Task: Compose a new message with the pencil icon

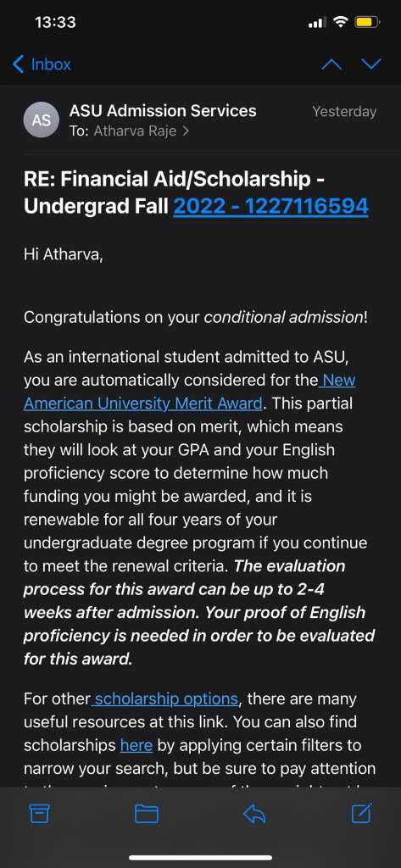Action: [x=362, y=813]
